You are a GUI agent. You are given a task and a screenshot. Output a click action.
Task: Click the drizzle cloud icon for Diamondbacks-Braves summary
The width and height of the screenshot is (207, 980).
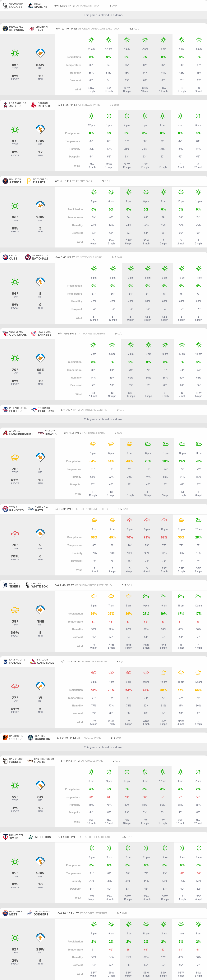(x=15, y=457)
